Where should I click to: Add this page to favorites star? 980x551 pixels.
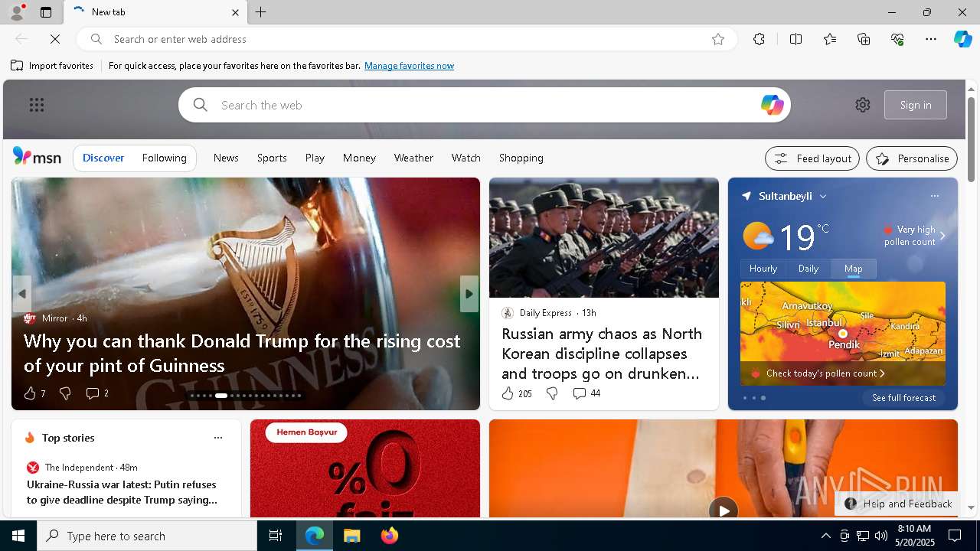pyautogui.click(x=717, y=39)
